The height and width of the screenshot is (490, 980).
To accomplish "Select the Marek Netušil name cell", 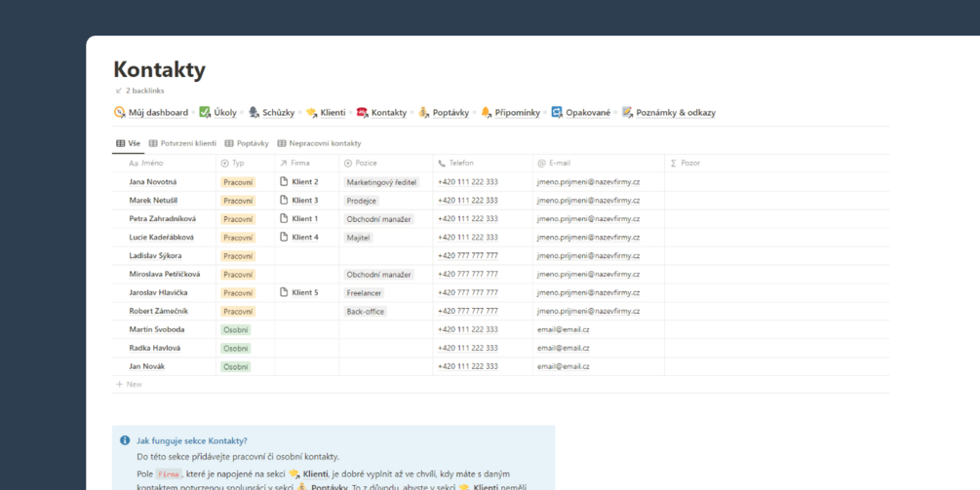I will (x=164, y=201).
